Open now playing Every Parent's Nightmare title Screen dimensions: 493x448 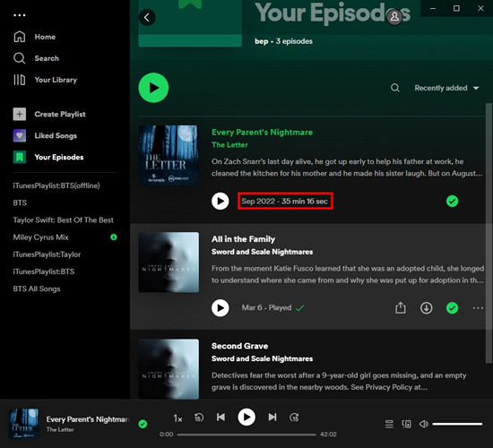pyautogui.click(x=88, y=419)
